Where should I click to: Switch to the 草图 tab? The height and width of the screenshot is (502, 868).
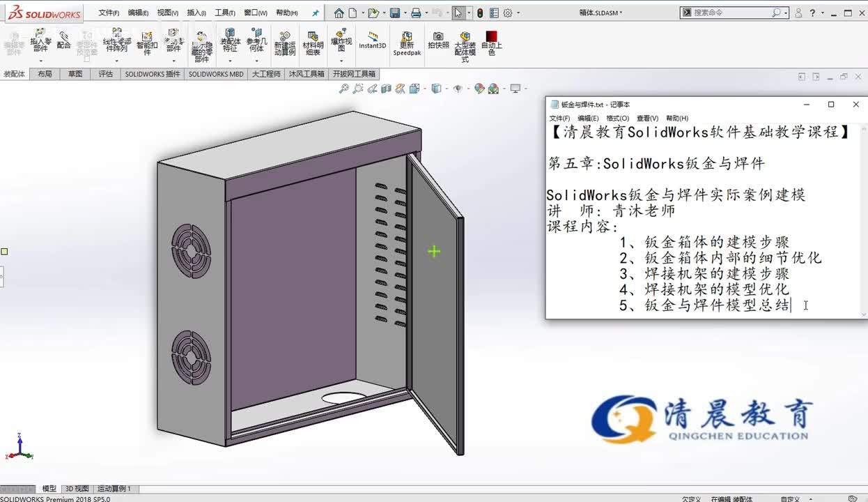pyautogui.click(x=75, y=74)
